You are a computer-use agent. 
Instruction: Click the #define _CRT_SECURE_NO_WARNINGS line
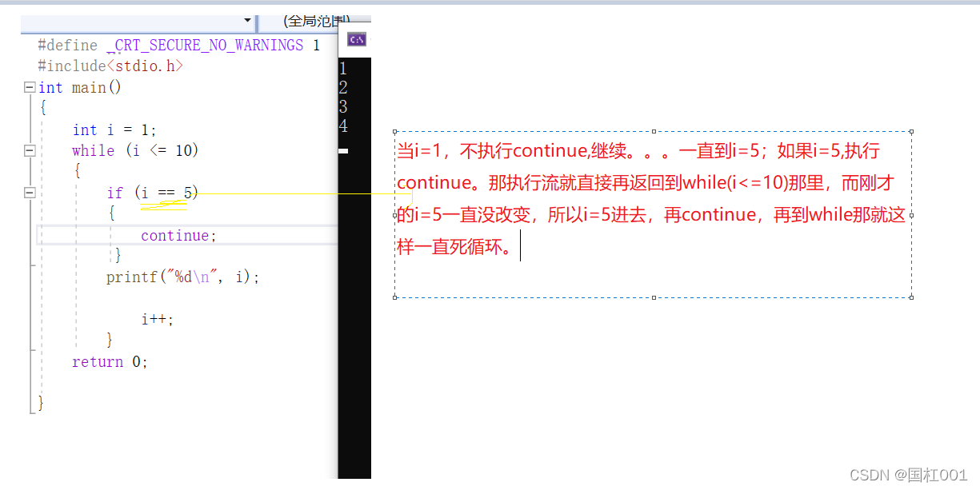point(178,46)
